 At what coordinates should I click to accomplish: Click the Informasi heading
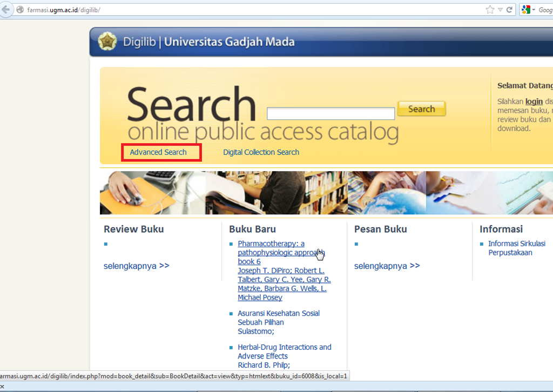point(501,229)
